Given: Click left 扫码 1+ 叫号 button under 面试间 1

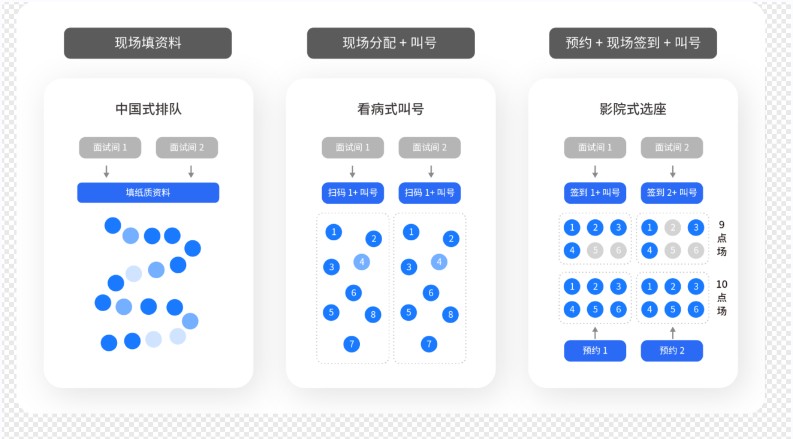Looking at the screenshot, I should 352,192.
